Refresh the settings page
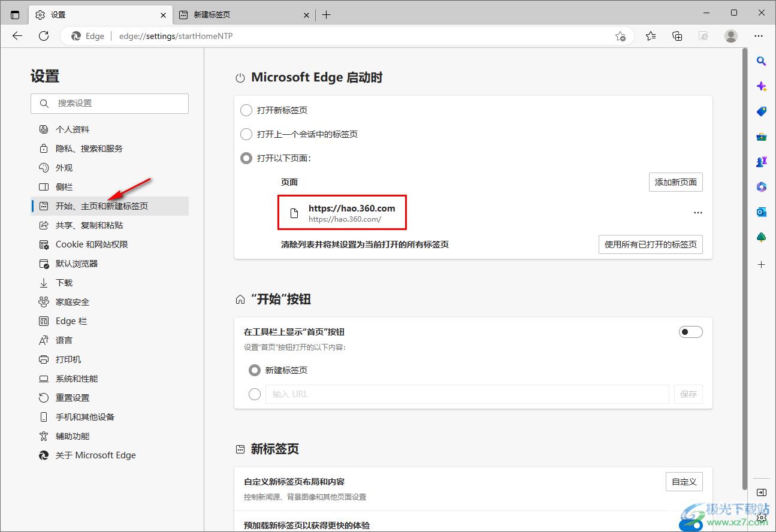Image resolution: width=776 pixels, height=532 pixels. pyautogui.click(x=44, y=36)
